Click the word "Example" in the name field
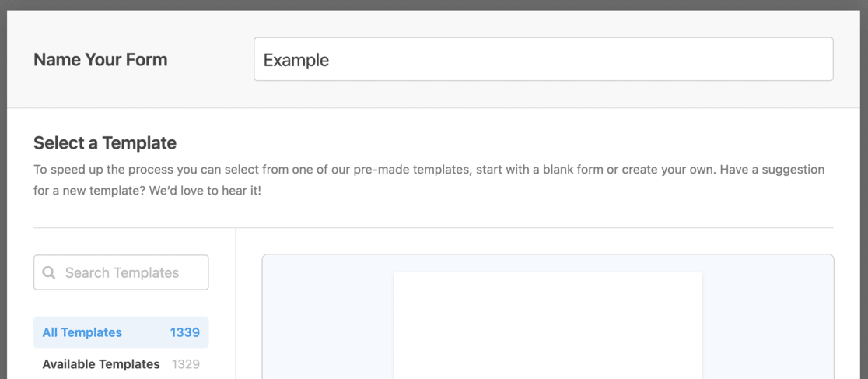Image resolution: width=868 pixels, height=379 pixels. click(x=296, y=60)
